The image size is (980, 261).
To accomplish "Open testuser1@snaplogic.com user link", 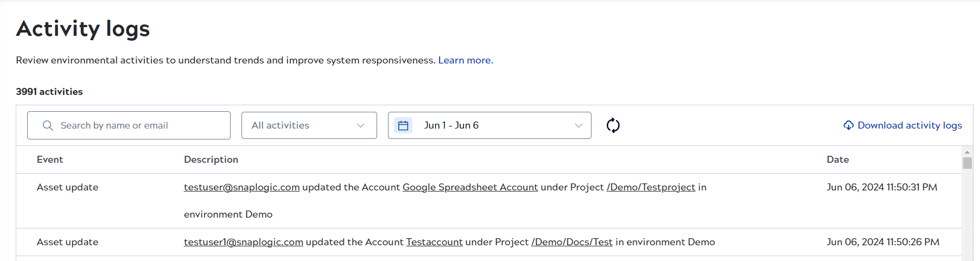I will 243,242.
